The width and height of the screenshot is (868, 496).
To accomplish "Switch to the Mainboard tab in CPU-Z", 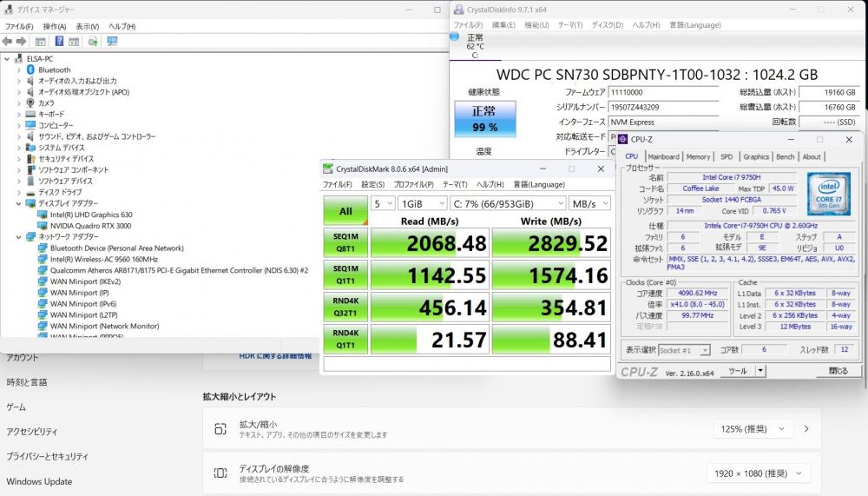I will [x=663, y=157].
